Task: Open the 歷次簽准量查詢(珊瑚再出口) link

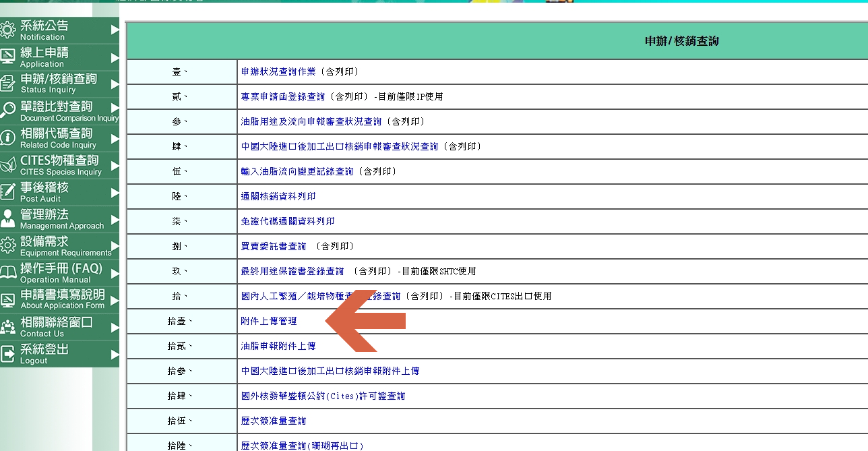Action: pos(302,446)
